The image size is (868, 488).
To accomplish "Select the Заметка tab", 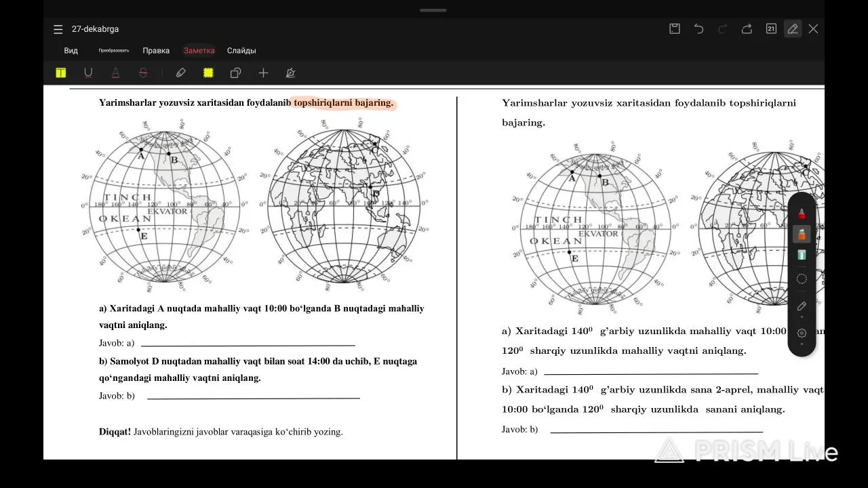I will click(199, 51).
